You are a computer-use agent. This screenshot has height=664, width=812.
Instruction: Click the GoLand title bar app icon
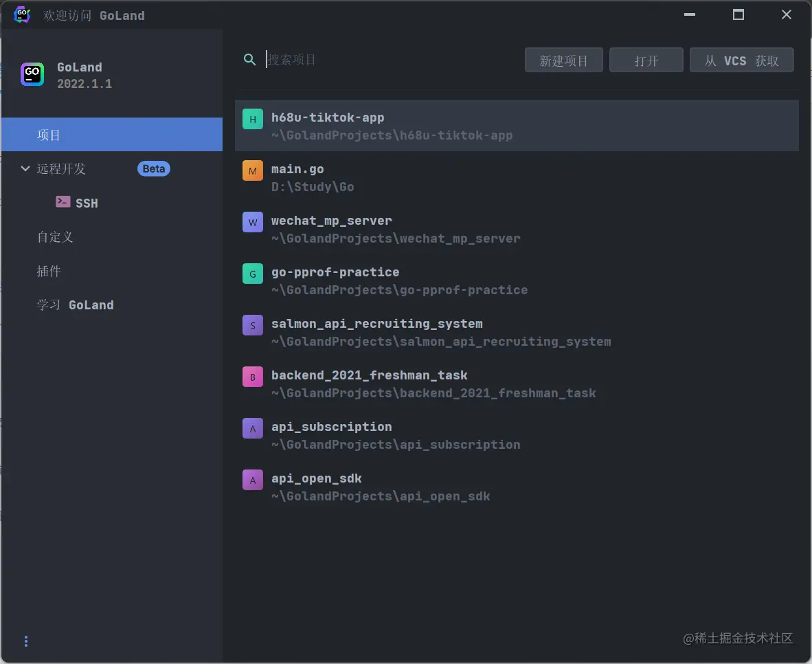tap(22, 14)
